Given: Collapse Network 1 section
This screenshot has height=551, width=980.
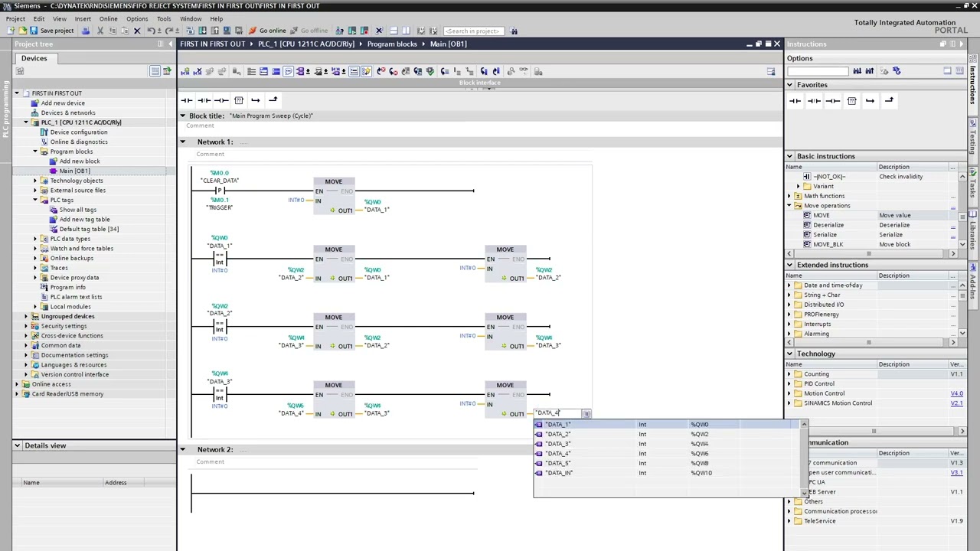Looking at the screenshot, I should click(x=182, y=142).
